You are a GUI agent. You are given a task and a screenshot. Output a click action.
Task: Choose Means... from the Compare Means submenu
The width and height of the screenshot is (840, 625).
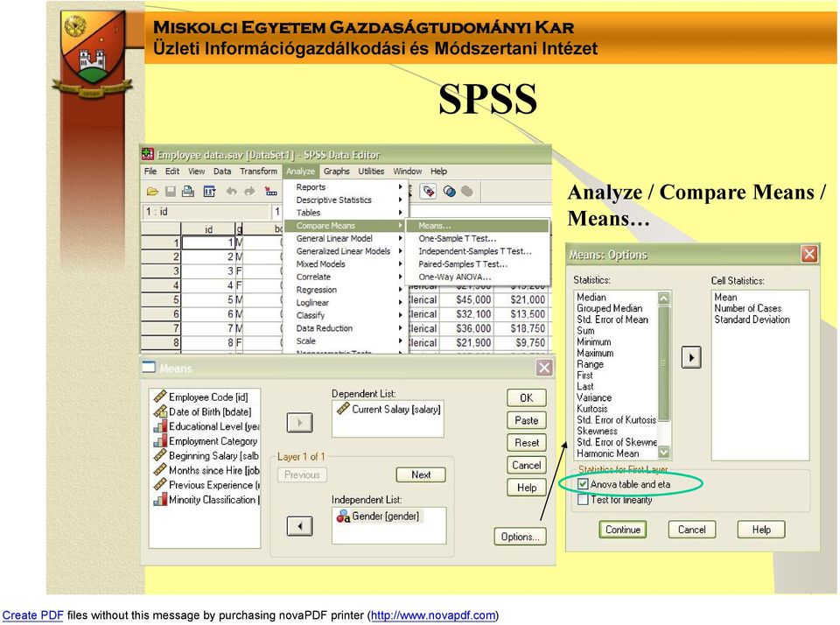[478, 226]
